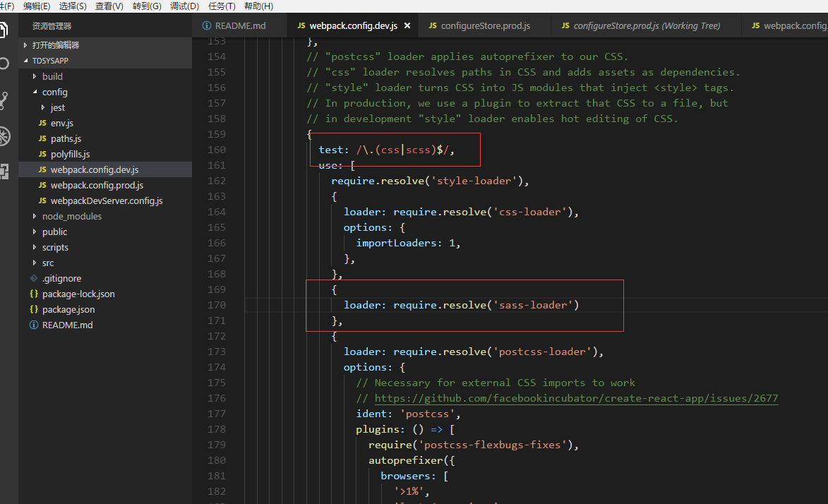
Task: Open the 选择(S) menu
Action: pyautogui.click(x=72, y=6)
